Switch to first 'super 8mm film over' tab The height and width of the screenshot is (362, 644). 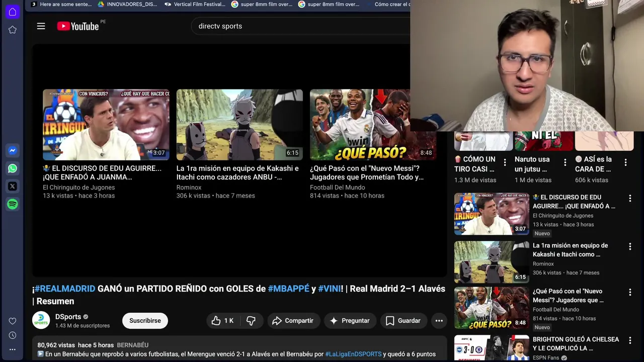tap(261, 5)
